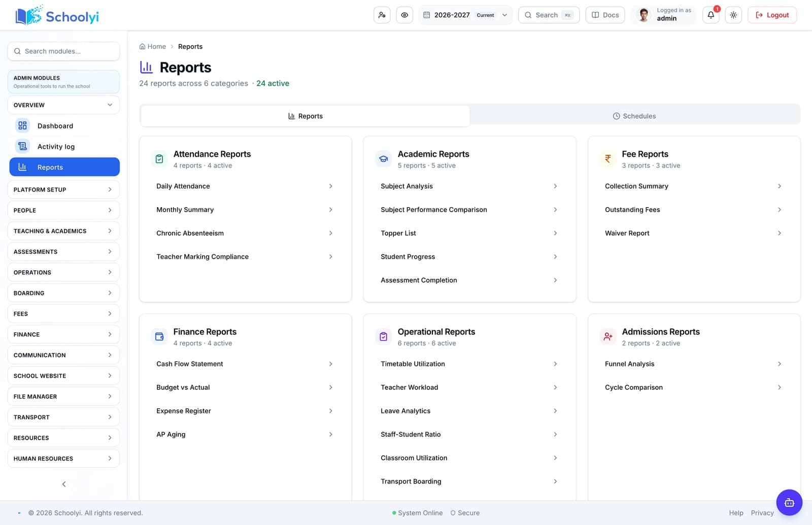Click the Fee Reports rupee icon
Screen dimensions: 812x525
608,159
